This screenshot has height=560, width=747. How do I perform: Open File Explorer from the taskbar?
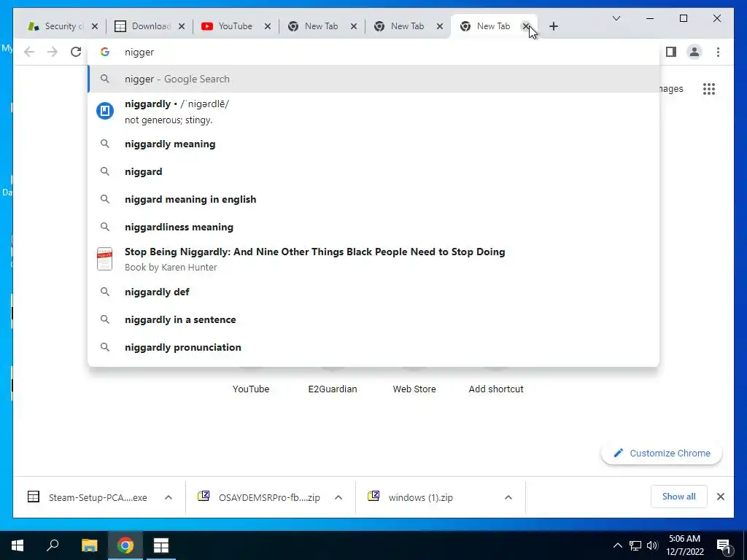[89, 545]
